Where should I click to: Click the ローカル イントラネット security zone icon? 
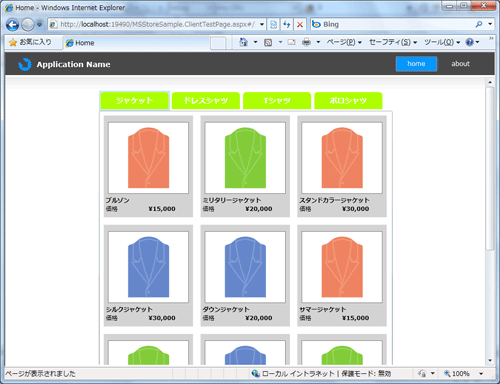pos(256,374)
